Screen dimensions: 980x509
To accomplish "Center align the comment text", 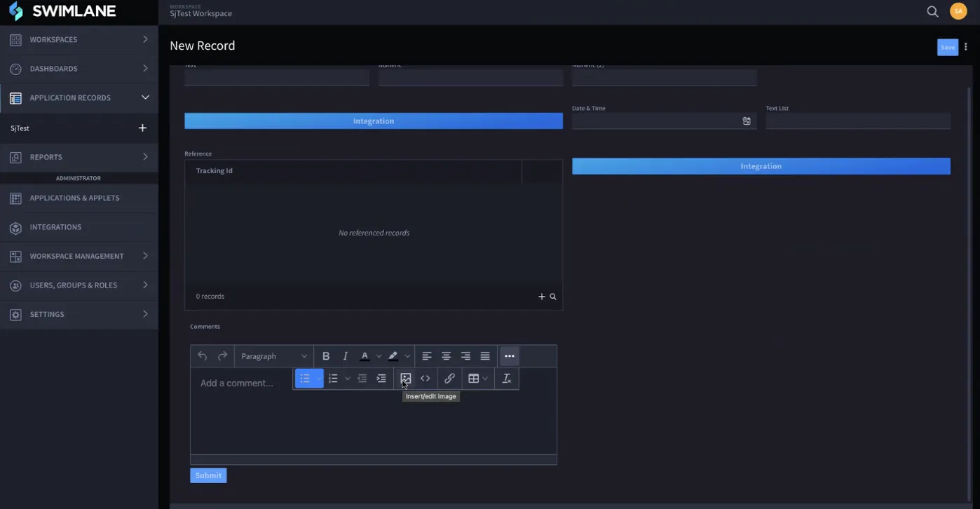I will pos(446,356).
